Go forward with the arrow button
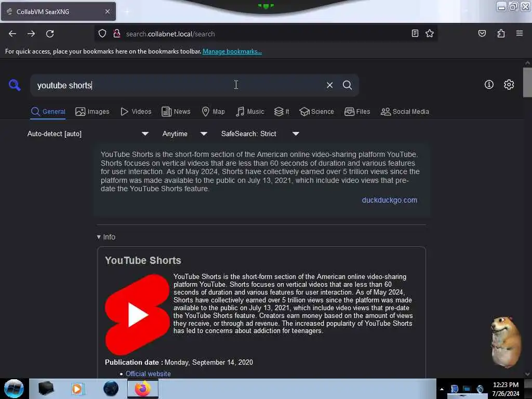Image resolution: width=532 pixels, height=399 pixels. pyautogui.click(x=31, y=34)
